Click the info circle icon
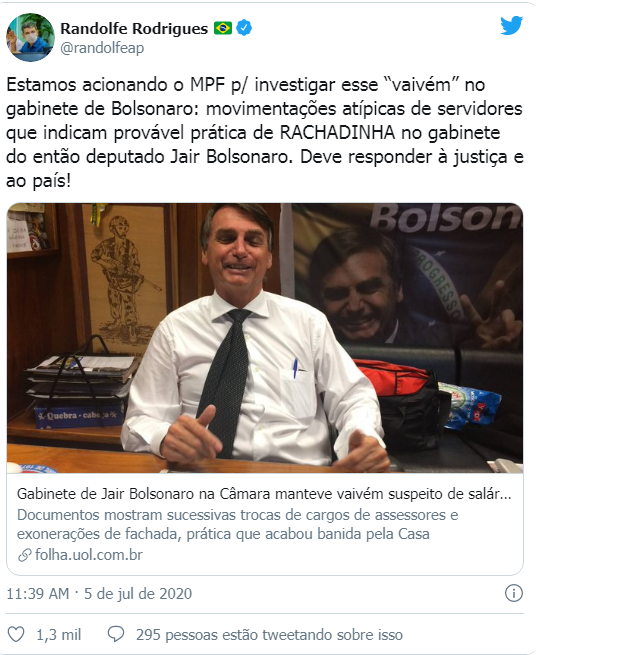 [x=514, y=593]
